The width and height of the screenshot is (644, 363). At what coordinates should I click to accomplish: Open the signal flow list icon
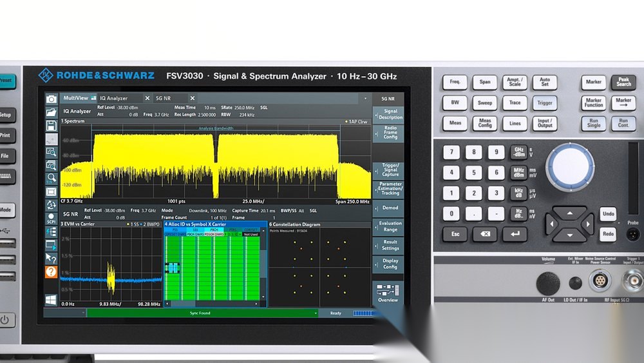coord(52,232)
